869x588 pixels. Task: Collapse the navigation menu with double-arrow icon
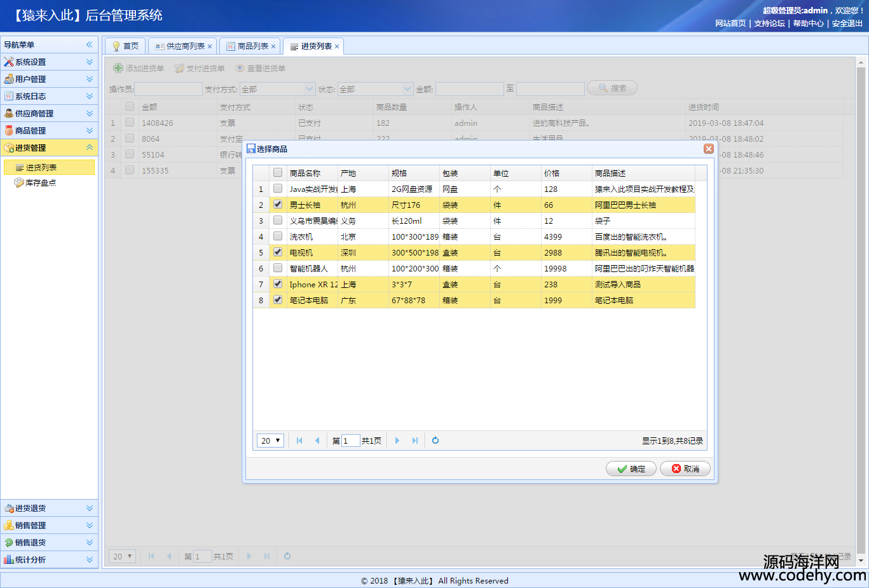pos(90,44)
